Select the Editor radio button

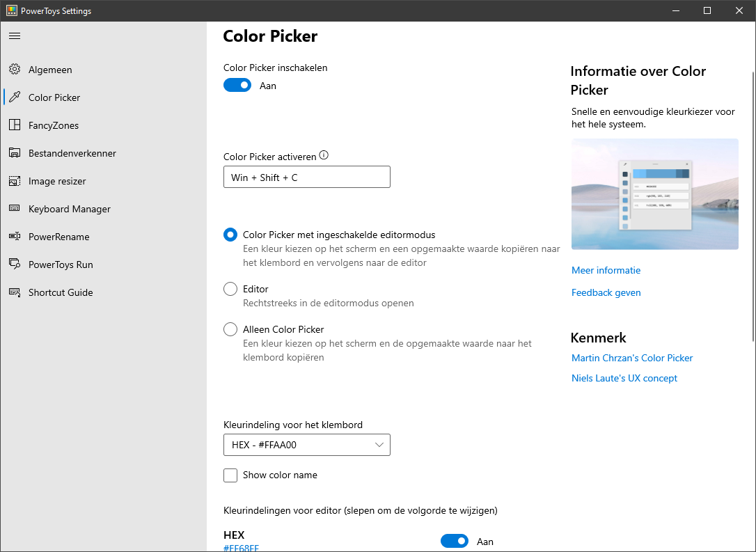click(230, 289)
